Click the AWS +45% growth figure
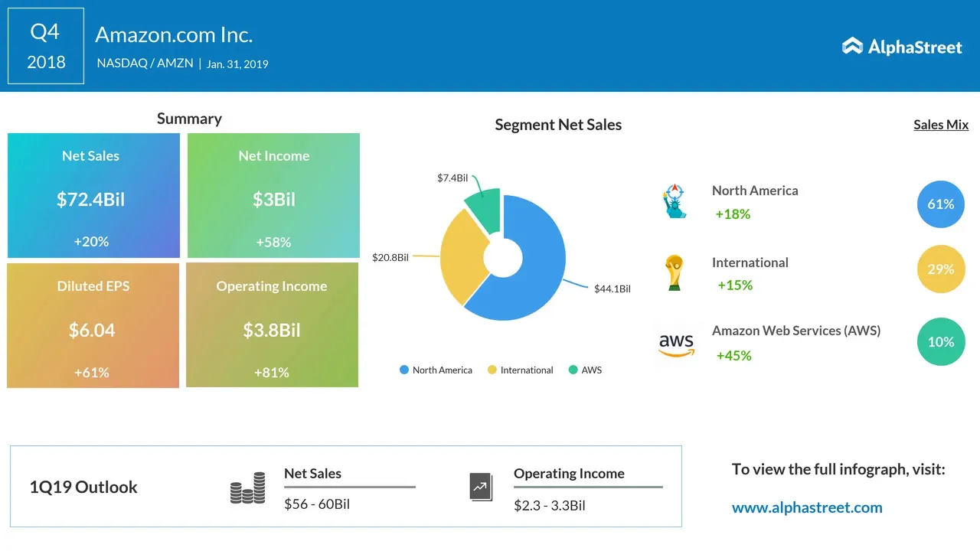Viewport: 980px width, 551px height. (x=733, y=356)
